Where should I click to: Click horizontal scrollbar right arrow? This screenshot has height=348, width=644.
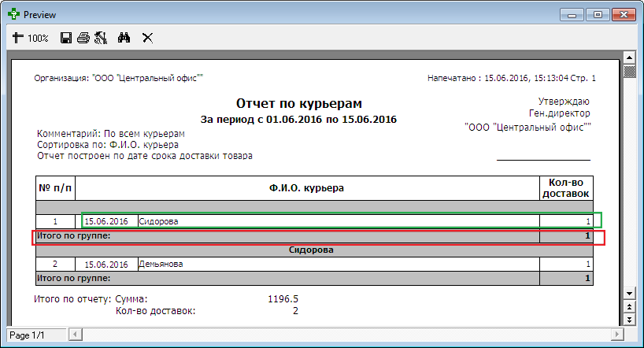617,335
